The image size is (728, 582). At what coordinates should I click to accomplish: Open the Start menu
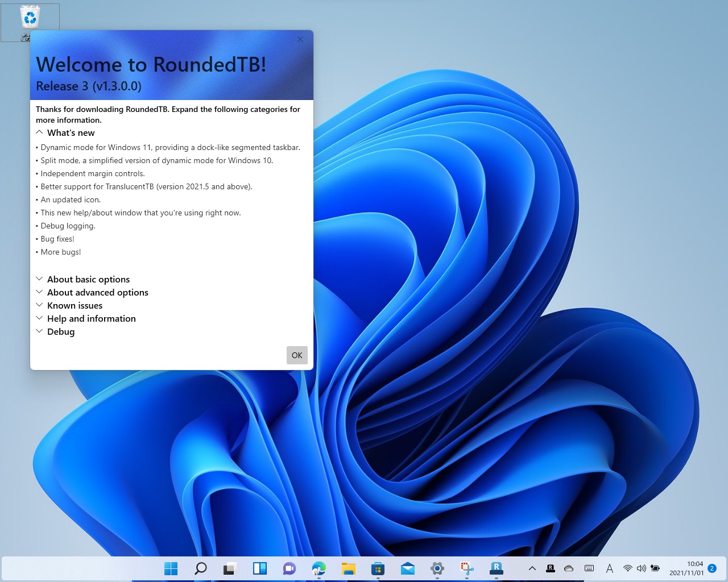point(171,568)
